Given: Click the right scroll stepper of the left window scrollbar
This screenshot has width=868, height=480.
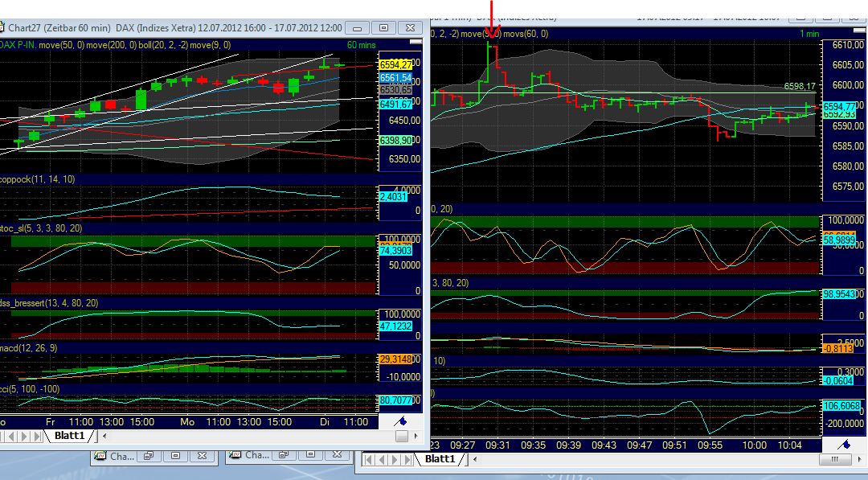Looking at the screenshot, I should [415, 436].
